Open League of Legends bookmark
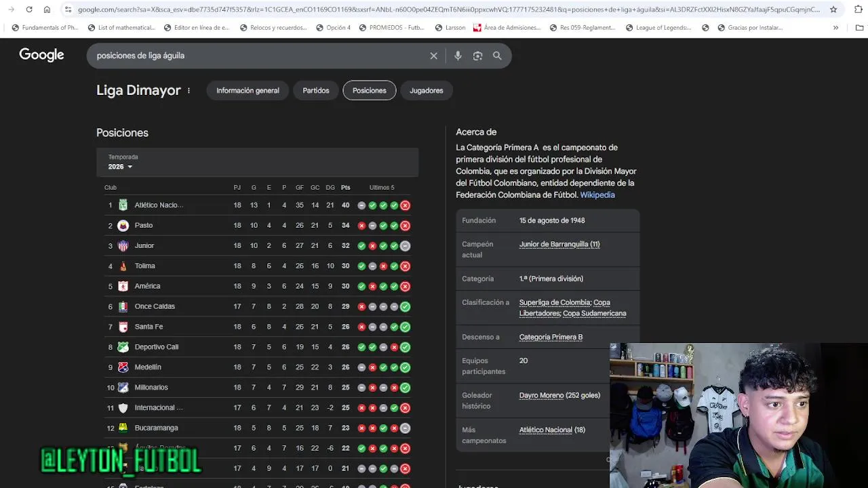 (x=658, y=28)
